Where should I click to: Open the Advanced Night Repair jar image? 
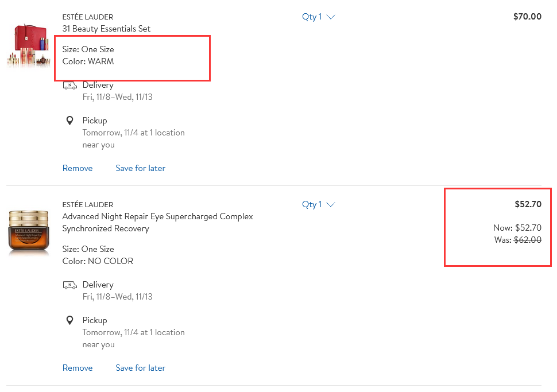(x=29, y=233)
